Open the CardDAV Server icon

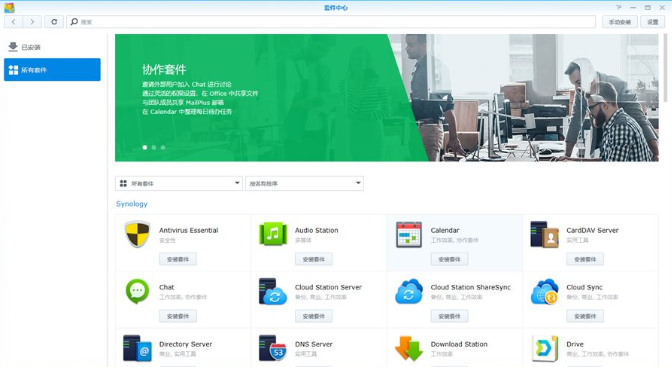544,235
